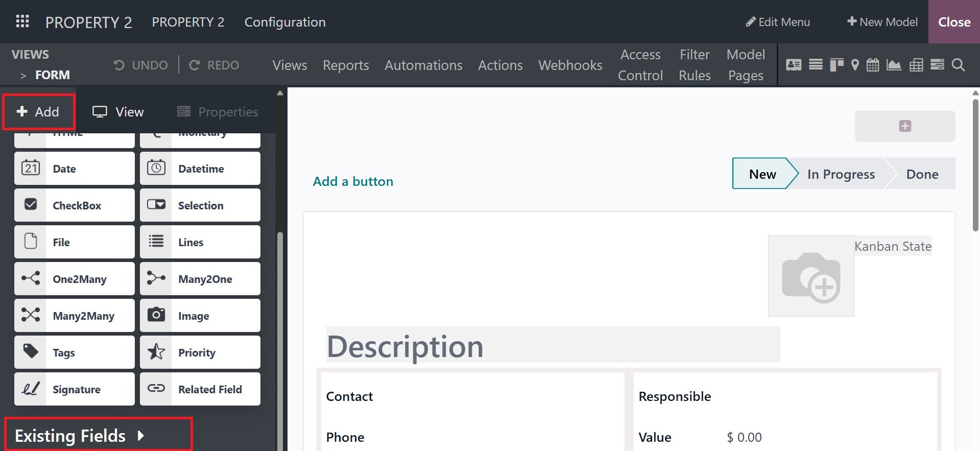Screen dimensions: 980x451
Task: Open the Configuration menu
Action: [285, 22]
